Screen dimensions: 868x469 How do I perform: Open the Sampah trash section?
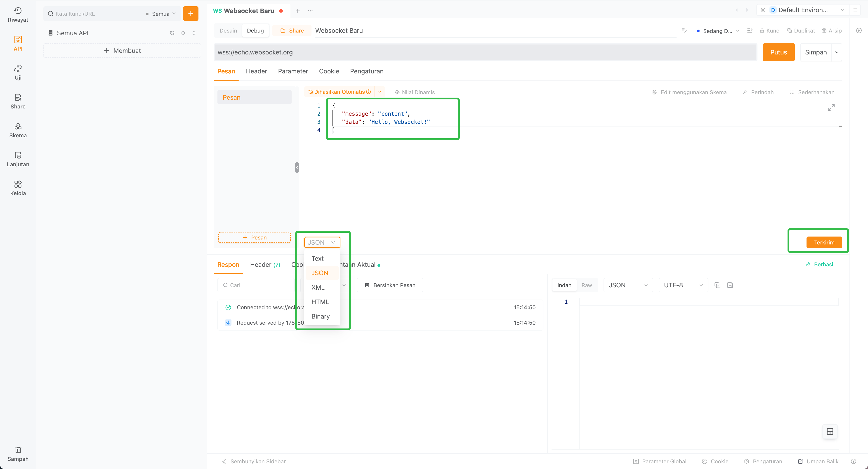[x=18, y=454]
